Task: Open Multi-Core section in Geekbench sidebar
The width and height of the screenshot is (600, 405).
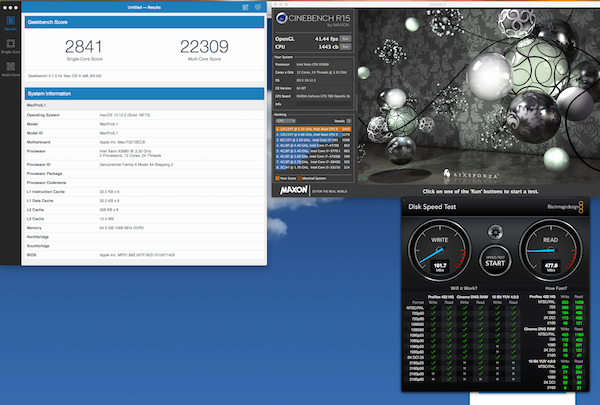Action: pos(11,69)
